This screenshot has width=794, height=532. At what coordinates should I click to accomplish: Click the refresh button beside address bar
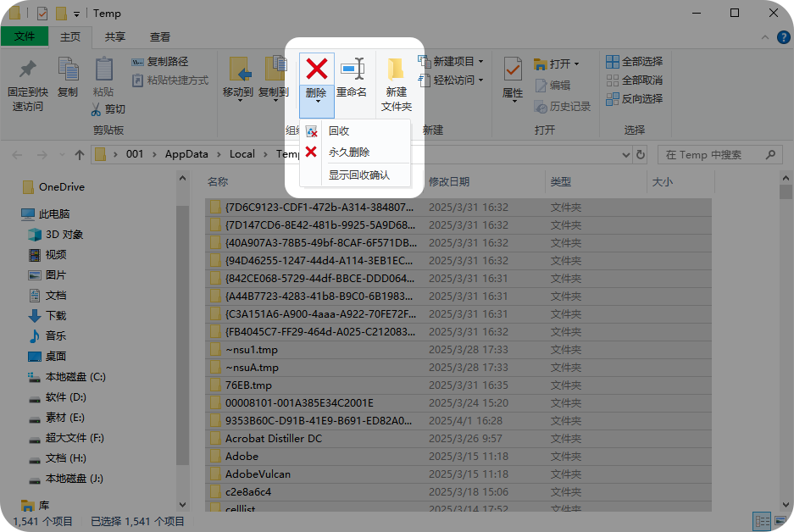641,154
